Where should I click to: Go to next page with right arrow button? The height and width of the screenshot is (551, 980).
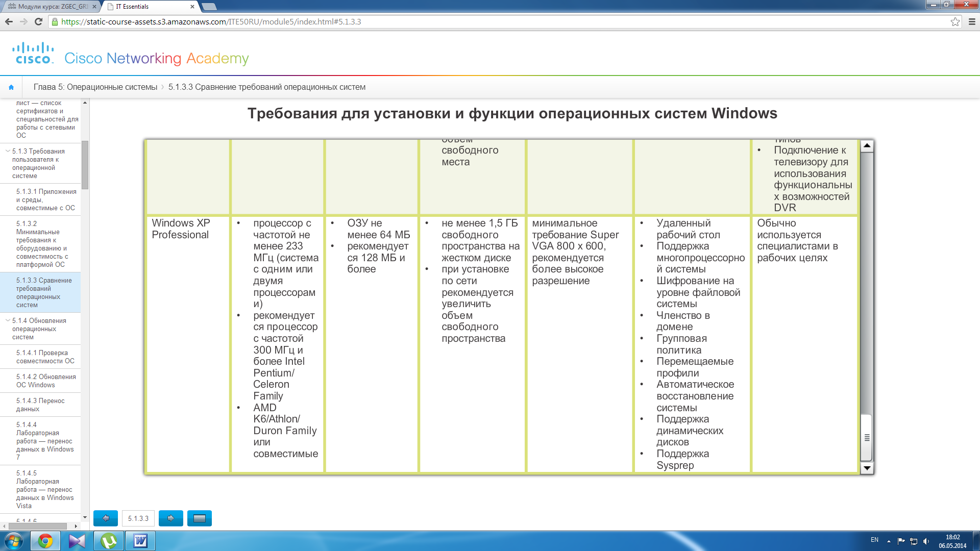[x=171, y=518]
